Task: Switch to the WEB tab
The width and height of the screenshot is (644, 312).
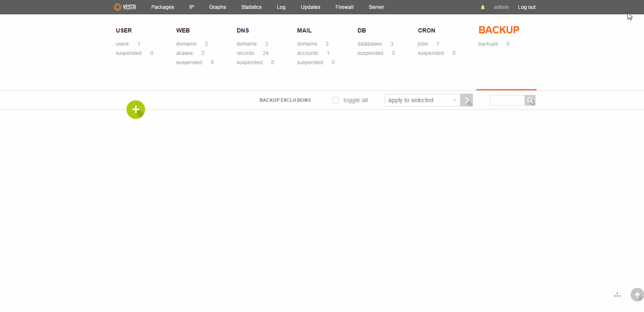Action: click(x=183, y=30)
